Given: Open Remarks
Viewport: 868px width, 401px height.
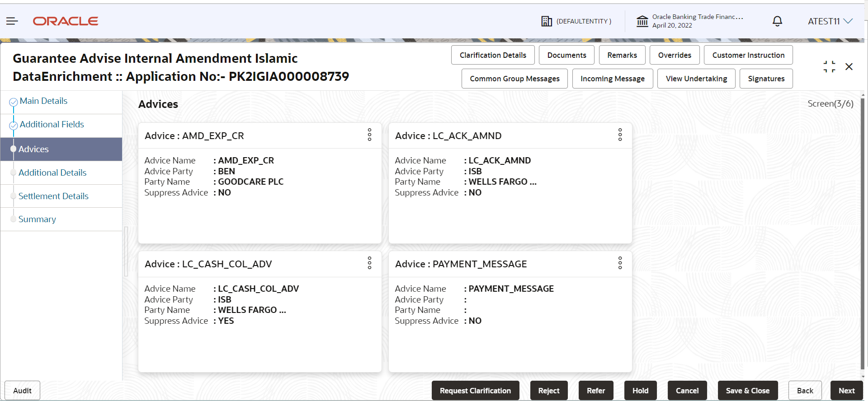Looking at the screenshot, I should coord(622,55).
